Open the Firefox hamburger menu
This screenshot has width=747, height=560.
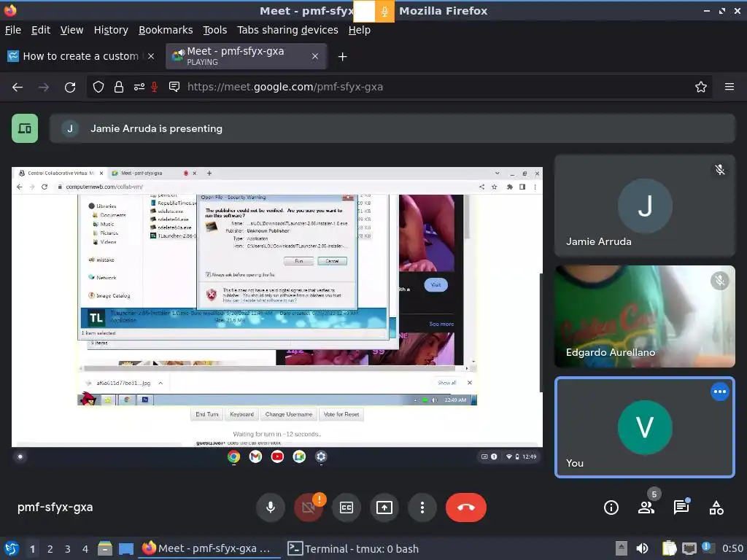pyautogui.click(x=729, y=87)
